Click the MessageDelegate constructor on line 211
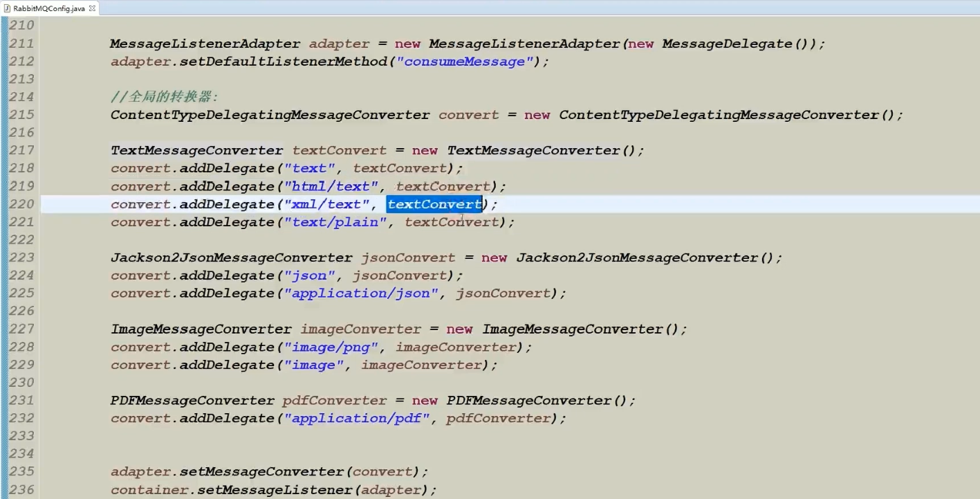Screen dimensions: 980x499 (x=727, y=44)
